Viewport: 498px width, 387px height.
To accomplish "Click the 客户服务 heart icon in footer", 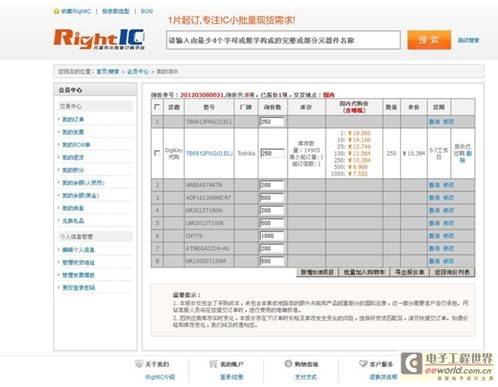I will pos(363,364).
